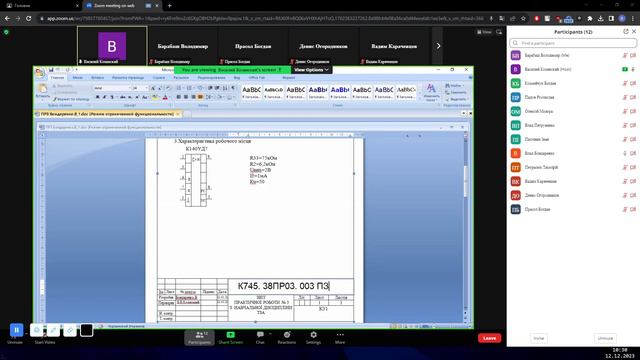The height and width of the screenshot is (360, 640).
Task: Click the green encryption shield icon
Action: 6,32
